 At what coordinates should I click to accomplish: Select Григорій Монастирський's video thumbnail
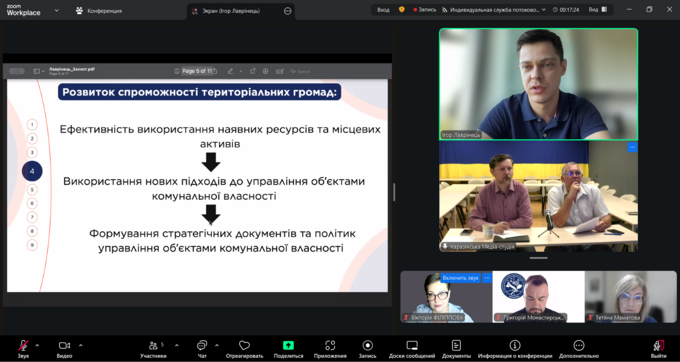538,297
